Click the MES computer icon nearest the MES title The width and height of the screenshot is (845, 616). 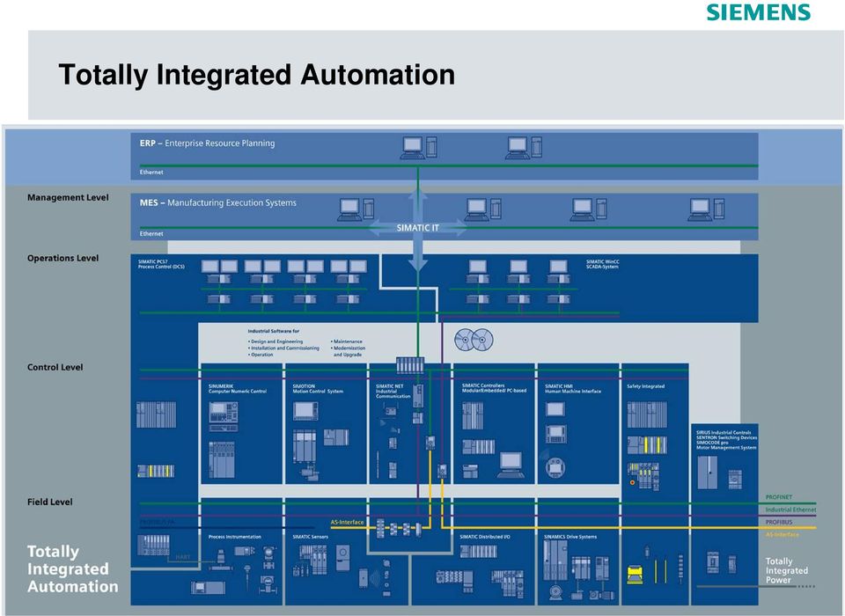coord(356,209)
